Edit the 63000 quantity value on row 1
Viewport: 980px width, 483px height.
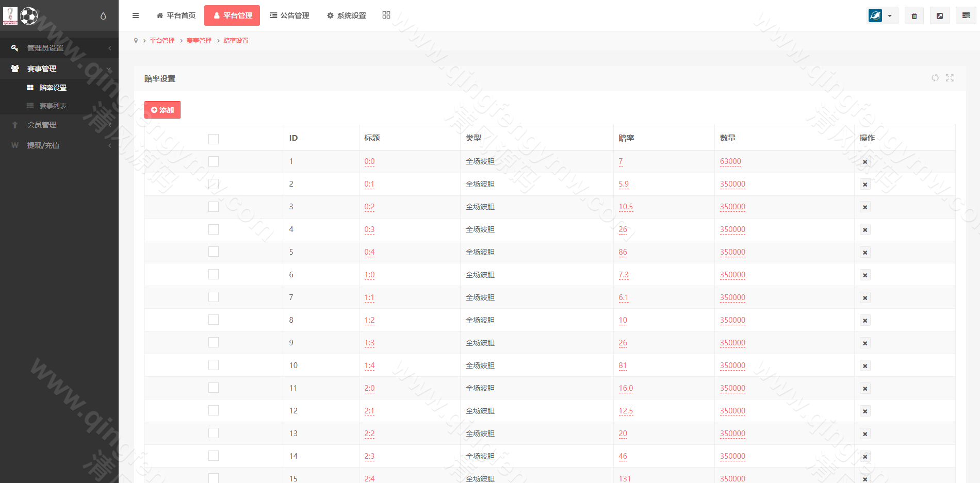pyautogui.click(x=730, y=161)
